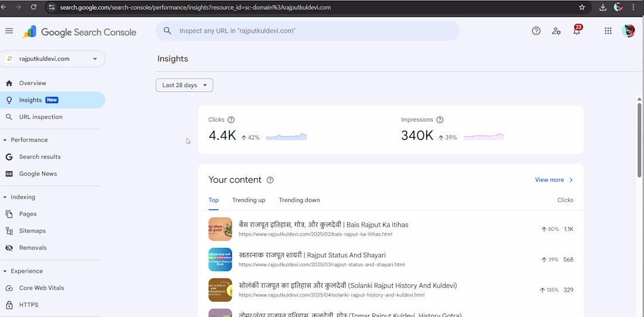
Task: Click the page vertical scrollbar
Action: click(x=639, y=141)
